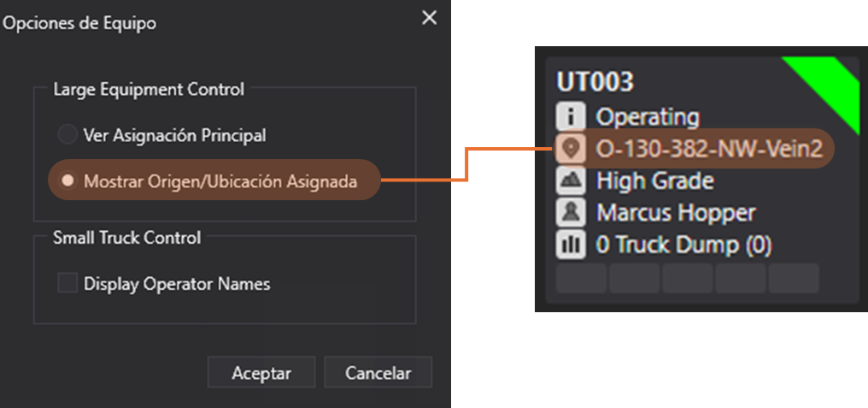Enable the Display Operator Names checkbox

67,283
